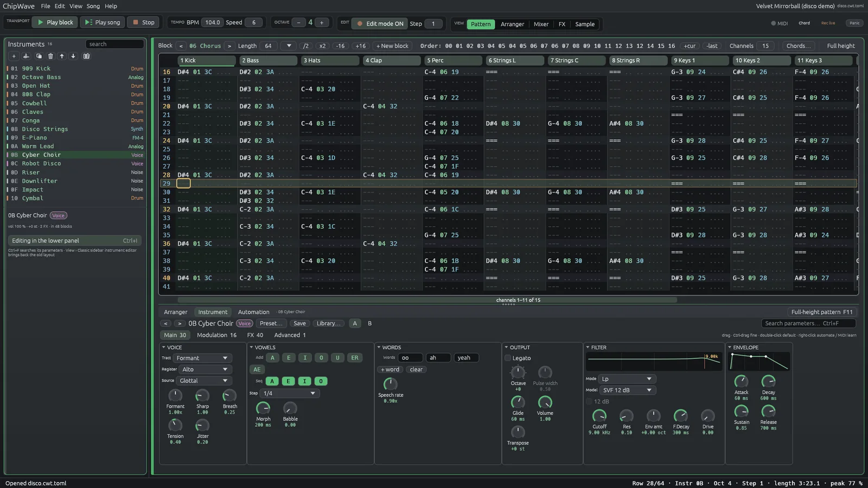
Task: Click the Play block transport button
Action: click(x=54, y=22)
